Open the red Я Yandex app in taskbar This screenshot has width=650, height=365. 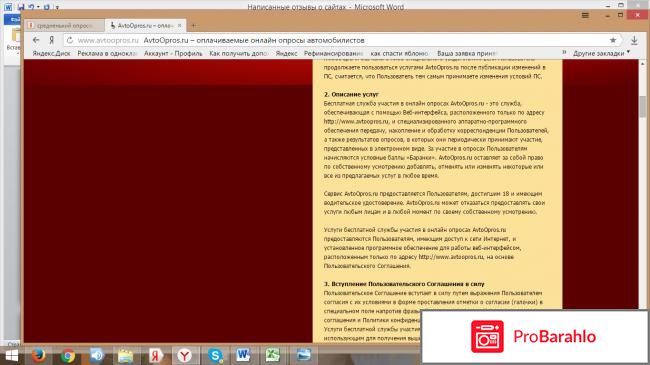coord(155,355)
